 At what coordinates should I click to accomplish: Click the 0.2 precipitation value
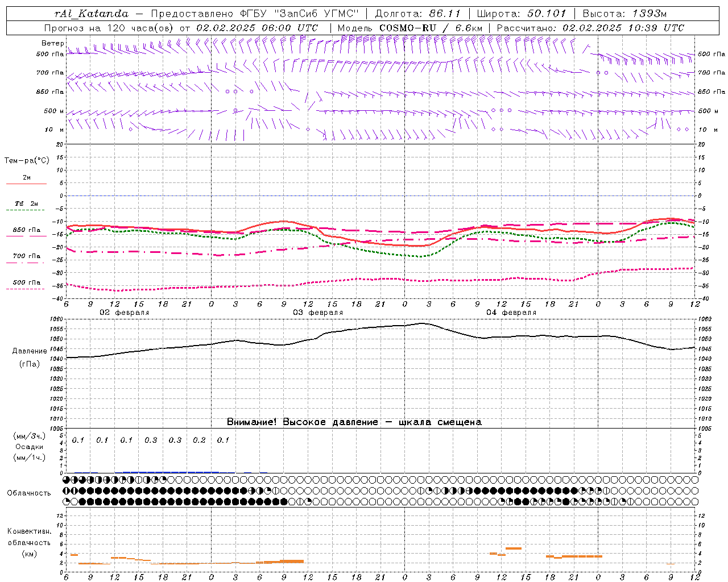click(199, 440)
